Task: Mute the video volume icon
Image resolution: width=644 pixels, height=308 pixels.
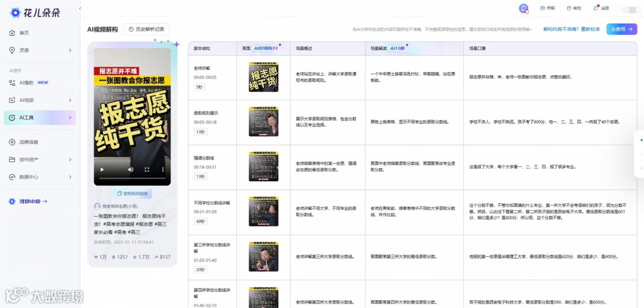Action: (x=131, y=169)
